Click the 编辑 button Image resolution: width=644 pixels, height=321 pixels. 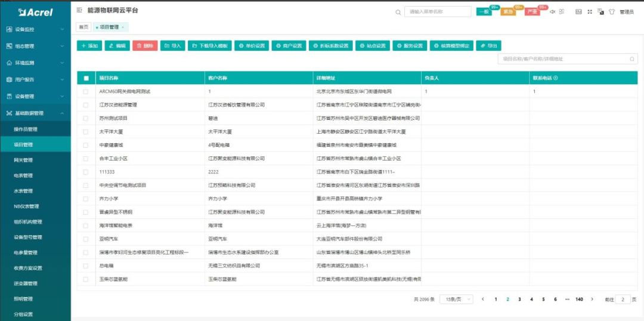tap(117, 46)
